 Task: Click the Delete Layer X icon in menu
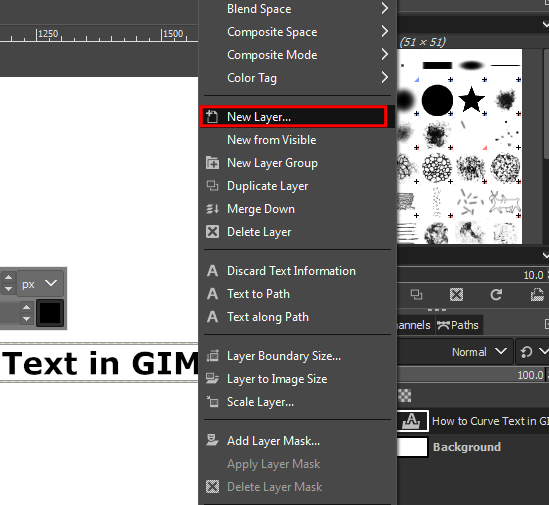click(212, 232)
